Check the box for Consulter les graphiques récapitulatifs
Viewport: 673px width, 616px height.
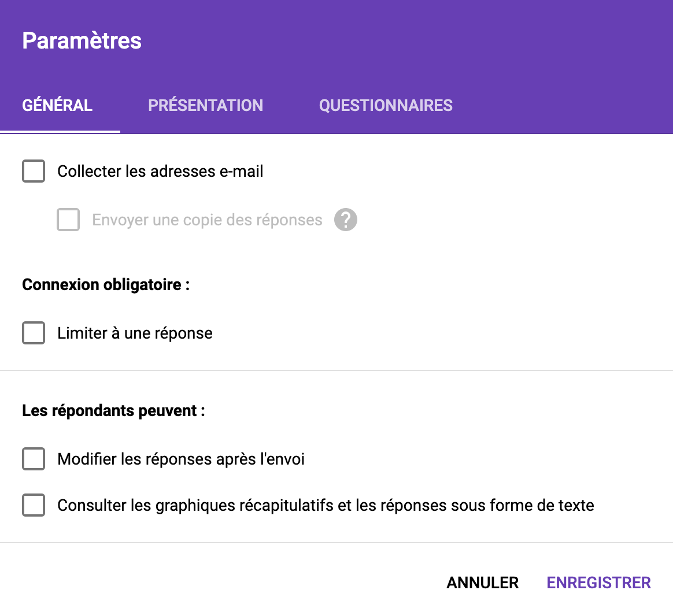[34, 505]
